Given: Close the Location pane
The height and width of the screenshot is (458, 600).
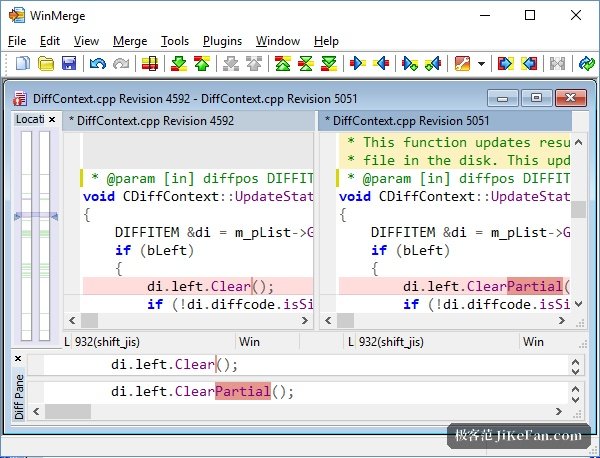Looking at the screenshot, I should [52, 119].
